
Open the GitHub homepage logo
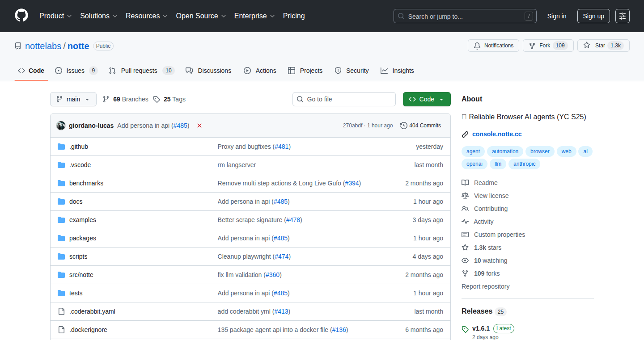pos(21,16)
